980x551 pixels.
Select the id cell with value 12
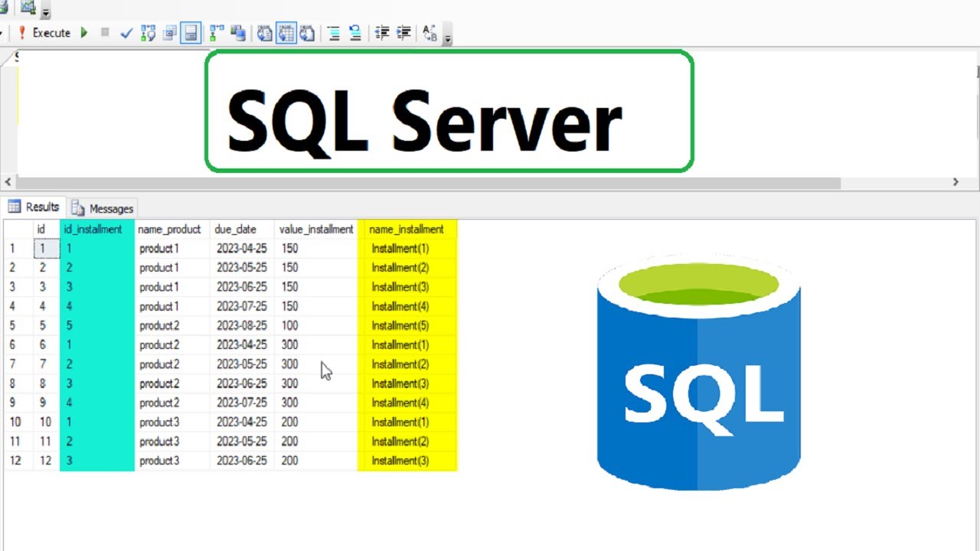(46, 461)
